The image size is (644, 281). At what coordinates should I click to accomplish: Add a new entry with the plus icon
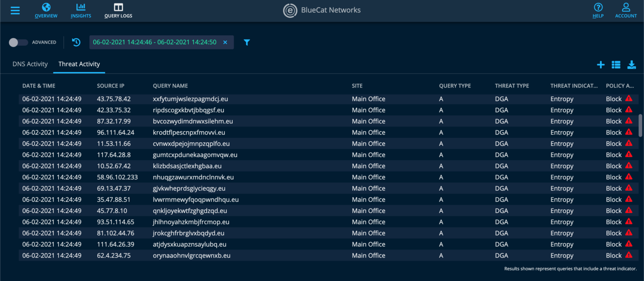(601, 65)
